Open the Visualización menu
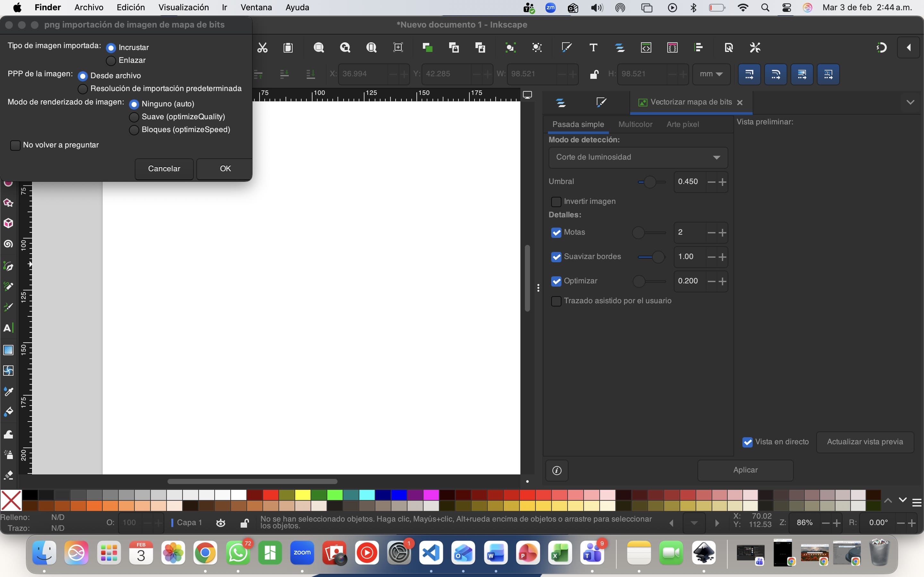 tap(183, 8)
